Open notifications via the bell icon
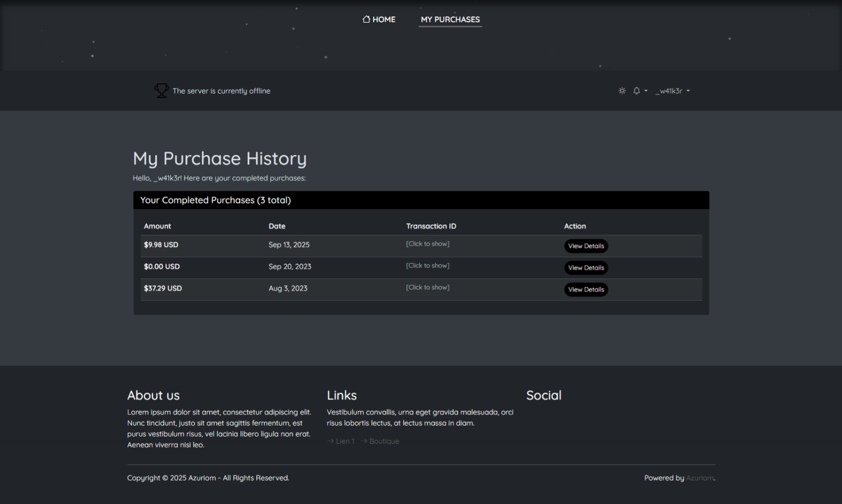This screenshot has width=842, height=504. coord(637,90)
